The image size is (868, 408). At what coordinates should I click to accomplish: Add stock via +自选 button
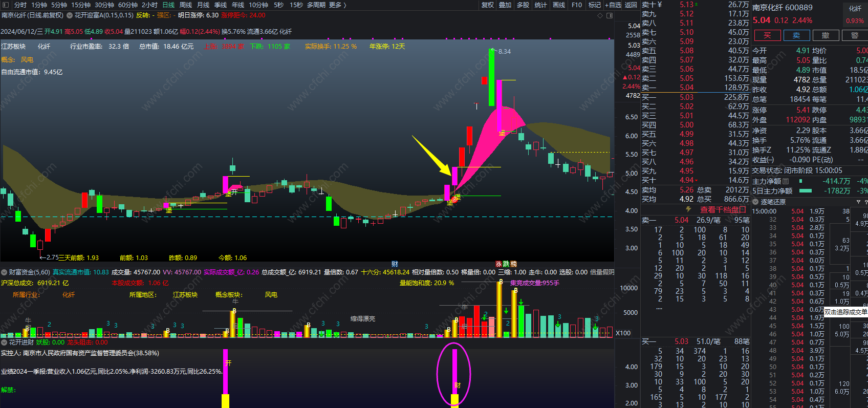click(x=613, y=5)
